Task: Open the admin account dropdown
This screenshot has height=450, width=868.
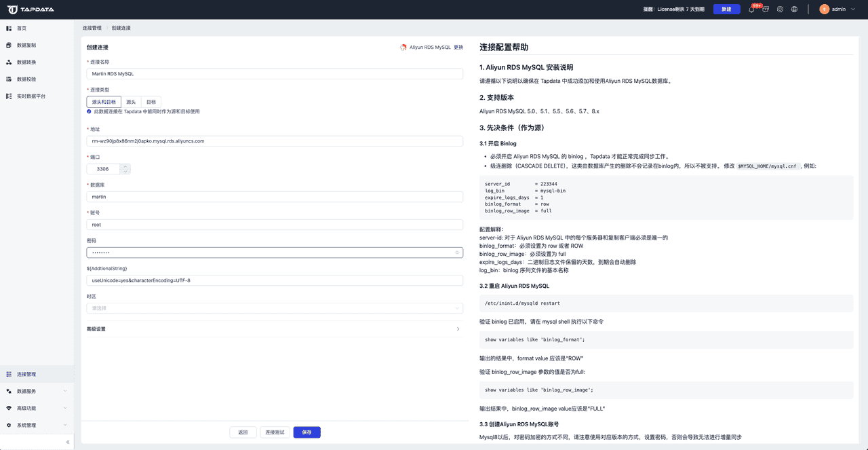Action: pyautogui.click(x=840, y=10)
